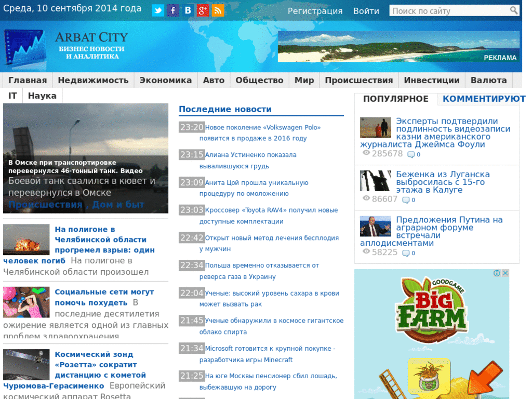Open the Мир section
Screen dimensions: 532x399
pos(304,81)
